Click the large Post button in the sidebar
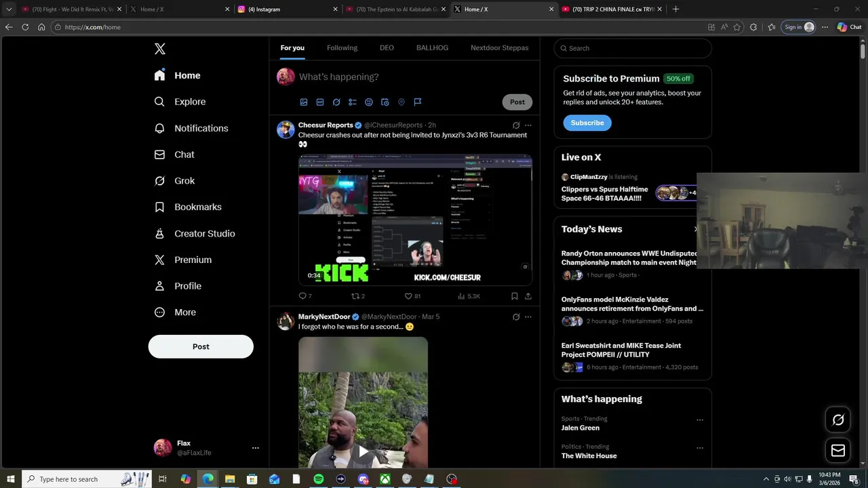868x488 pixels. click(201, 346)
